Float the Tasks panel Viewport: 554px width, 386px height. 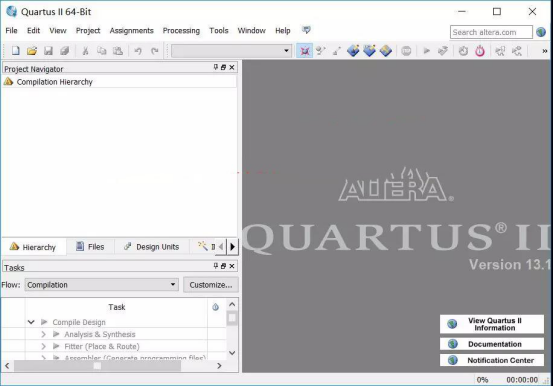click(x=223, y=266)
